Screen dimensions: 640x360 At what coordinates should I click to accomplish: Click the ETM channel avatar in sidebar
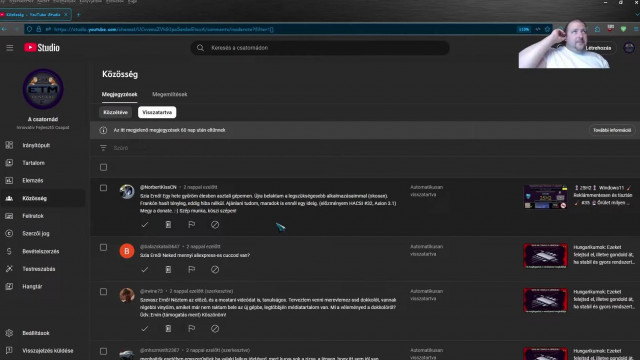click(x=43, y=89)
